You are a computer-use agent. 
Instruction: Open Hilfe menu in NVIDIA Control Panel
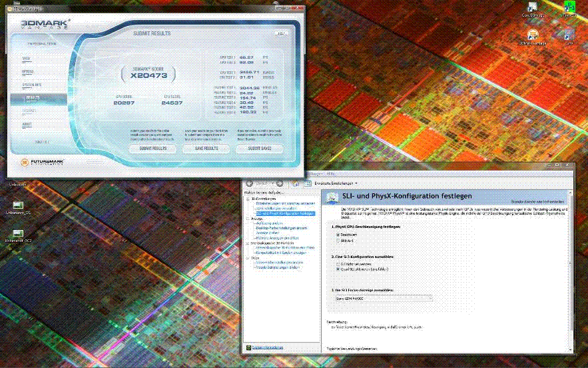click(330, 174)
